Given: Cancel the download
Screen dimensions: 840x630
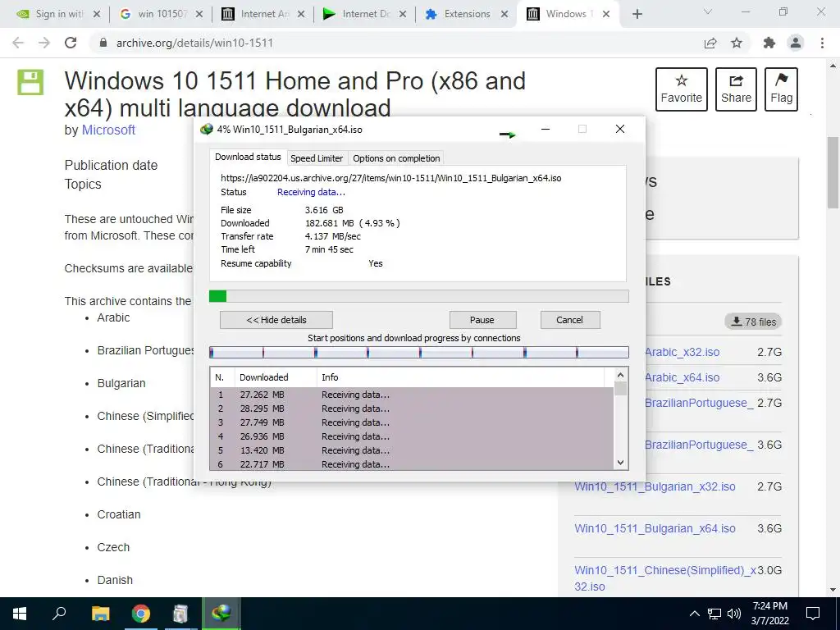Looking at the screenshot, I should [569, 320].
